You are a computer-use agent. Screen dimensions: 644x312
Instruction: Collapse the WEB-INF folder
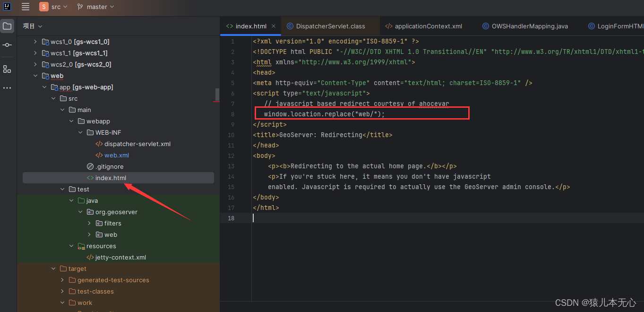[80, 132]
